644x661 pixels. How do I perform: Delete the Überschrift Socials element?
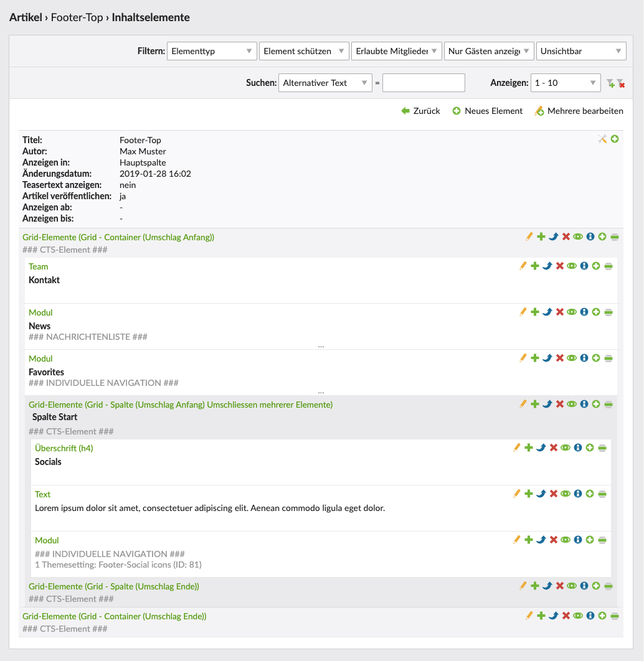(x=554, y=448)
